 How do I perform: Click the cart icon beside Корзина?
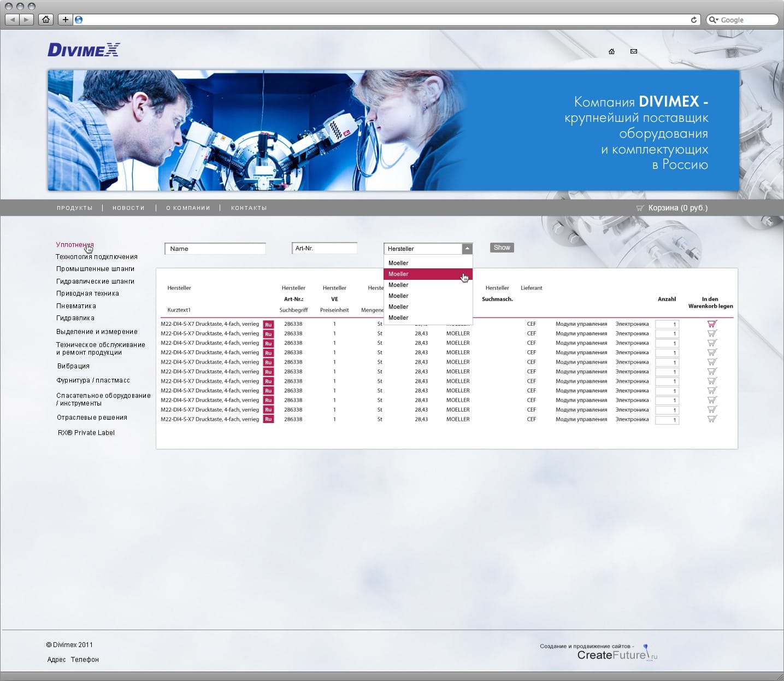[x=640, y=208]
